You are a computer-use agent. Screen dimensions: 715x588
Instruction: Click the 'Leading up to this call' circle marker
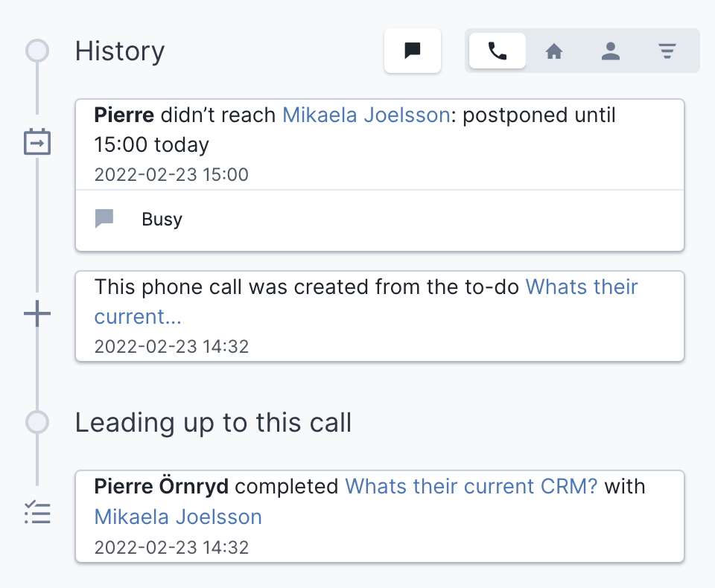(x=37, y=422)
